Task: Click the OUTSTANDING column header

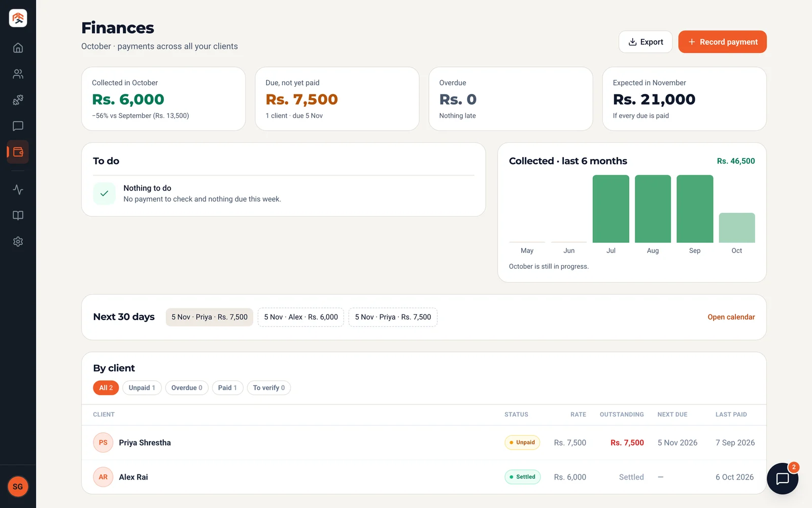Action: point(622,415)
